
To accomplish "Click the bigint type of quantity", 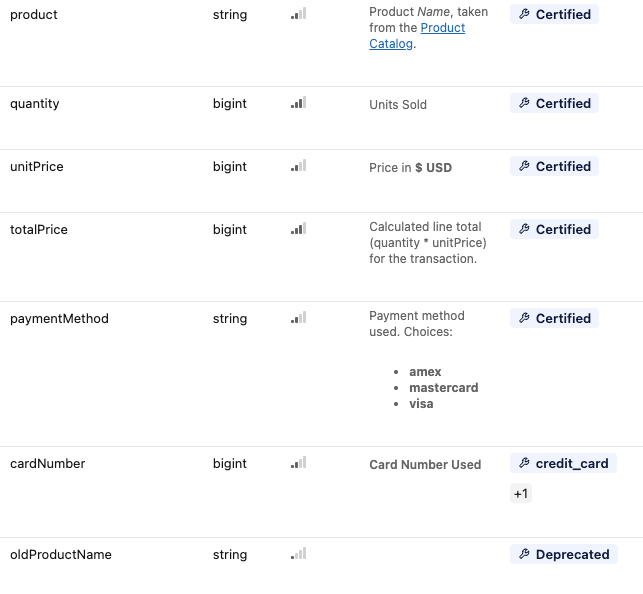I will pyautogui.click(x=230, y=104).
